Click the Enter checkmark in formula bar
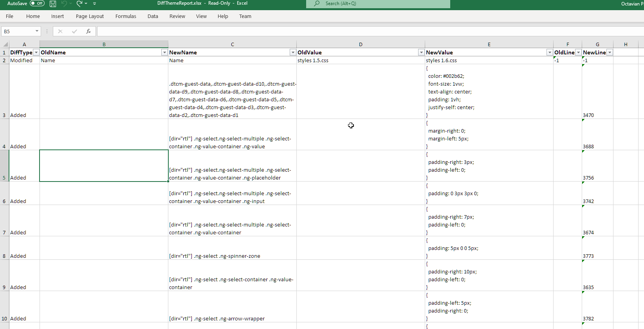This screenshot has width=644, height=329. point(74,31)
